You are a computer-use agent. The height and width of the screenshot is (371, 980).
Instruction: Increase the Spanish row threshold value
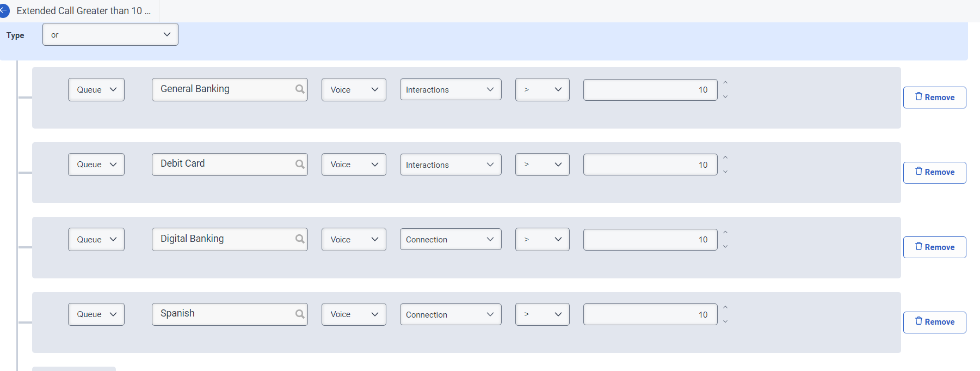click(x=725, y=307)
